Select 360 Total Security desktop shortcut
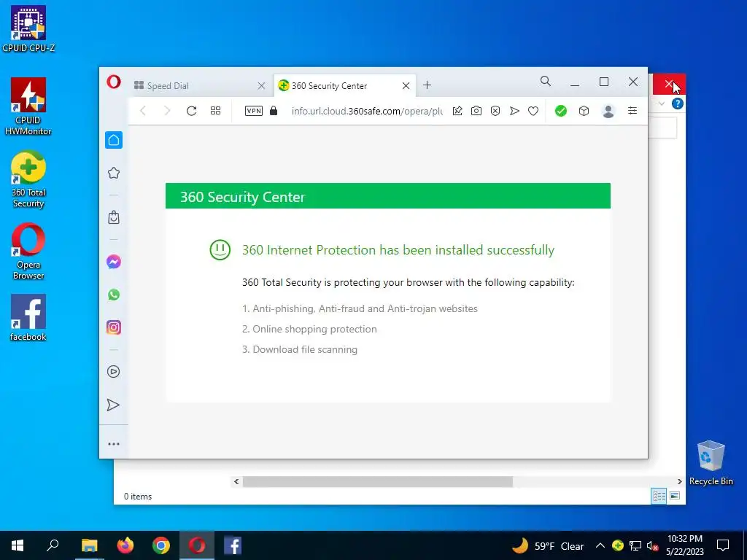Viewport: 747px width, 560px height. (x=28, y=180)
